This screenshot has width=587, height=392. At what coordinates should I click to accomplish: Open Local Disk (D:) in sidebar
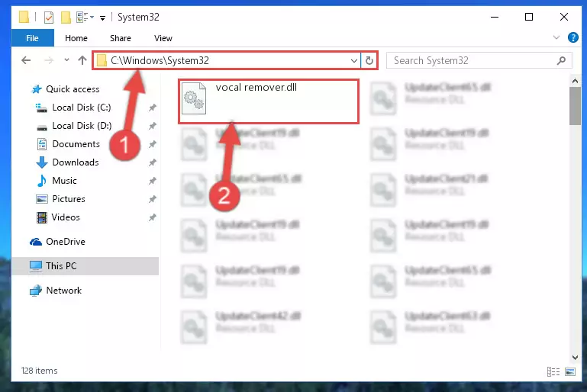point(81,126)
